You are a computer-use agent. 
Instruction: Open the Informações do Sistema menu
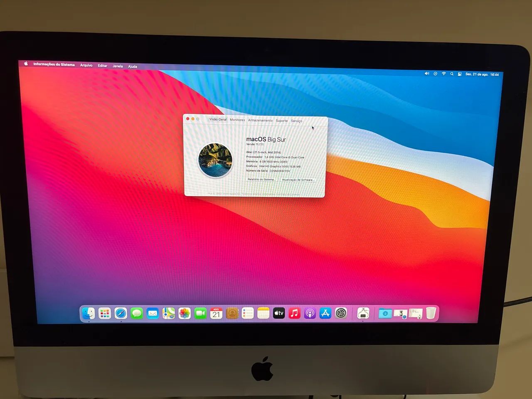coord(54,64)
